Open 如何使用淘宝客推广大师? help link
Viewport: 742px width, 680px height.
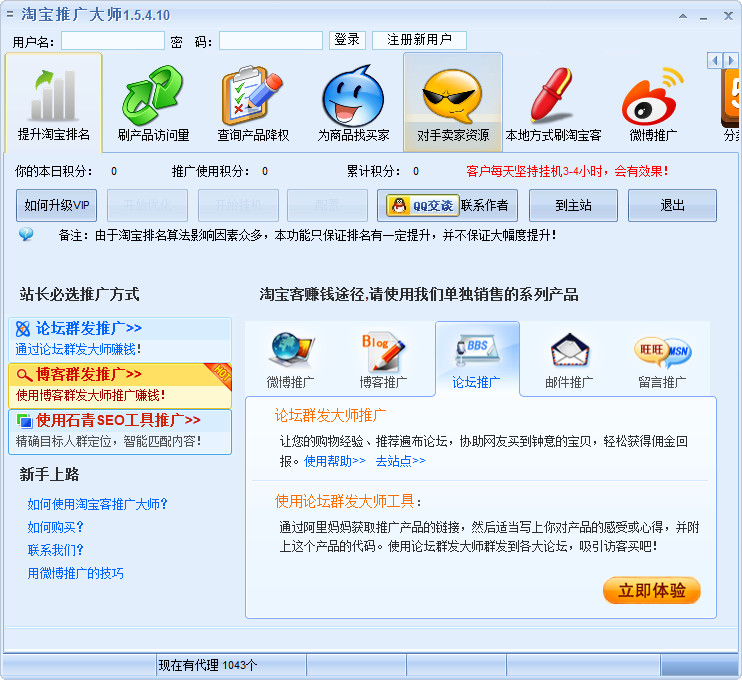click(x=98, y=504)
